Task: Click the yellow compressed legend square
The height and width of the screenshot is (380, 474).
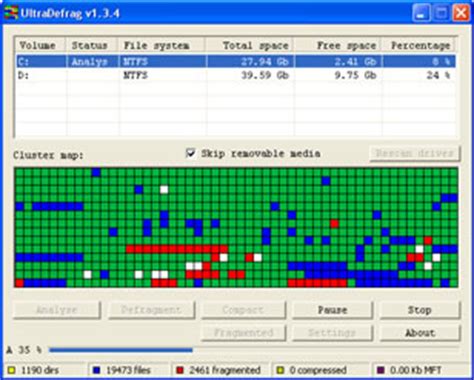Action: 281,370
